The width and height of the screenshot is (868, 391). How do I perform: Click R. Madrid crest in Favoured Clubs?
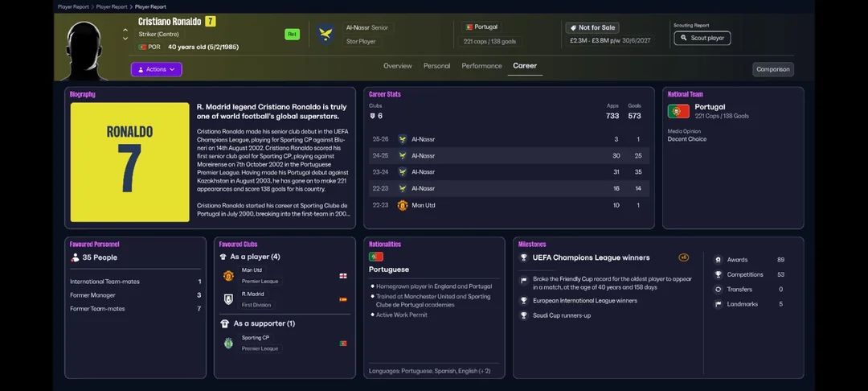pos(228,299)
